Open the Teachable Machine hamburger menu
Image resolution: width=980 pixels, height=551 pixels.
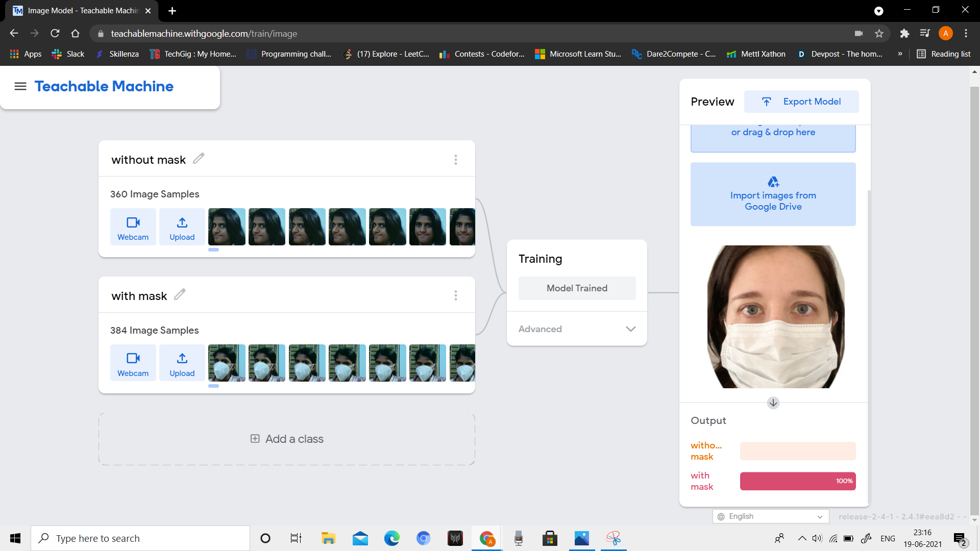20,86
